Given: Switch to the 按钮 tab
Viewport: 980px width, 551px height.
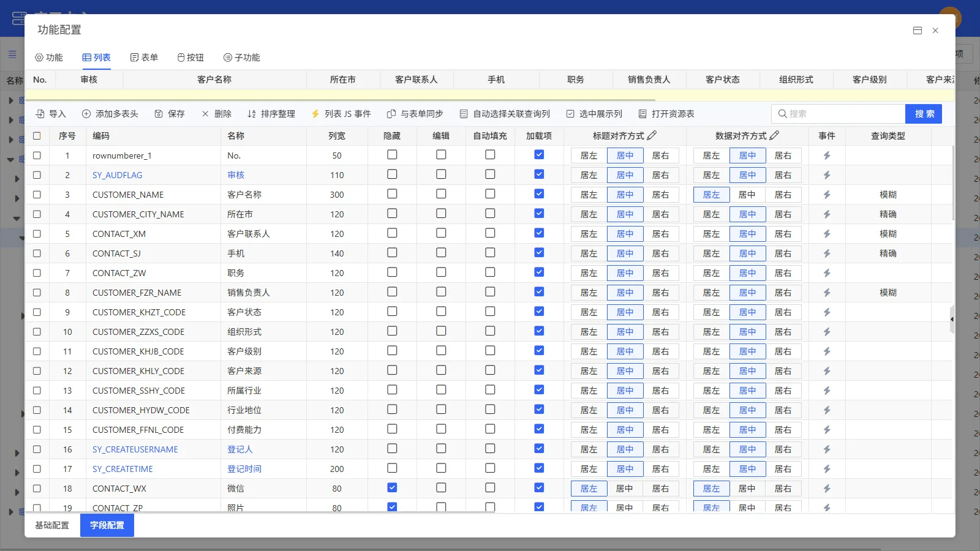Looking at the screenshot, I should tap(190, 58).
